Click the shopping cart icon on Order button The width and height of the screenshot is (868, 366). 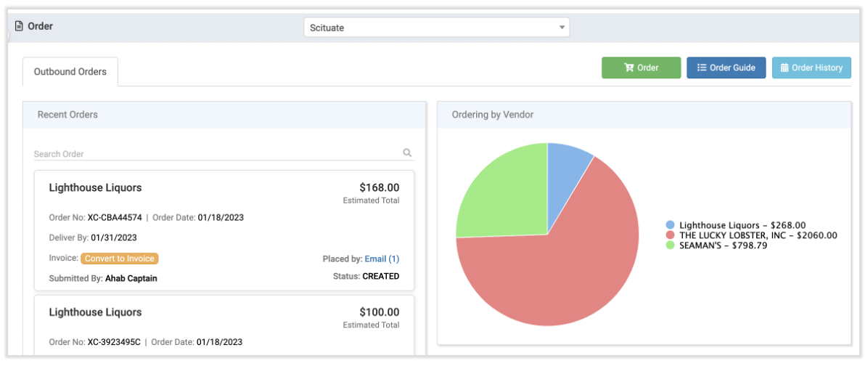(629, 68)
